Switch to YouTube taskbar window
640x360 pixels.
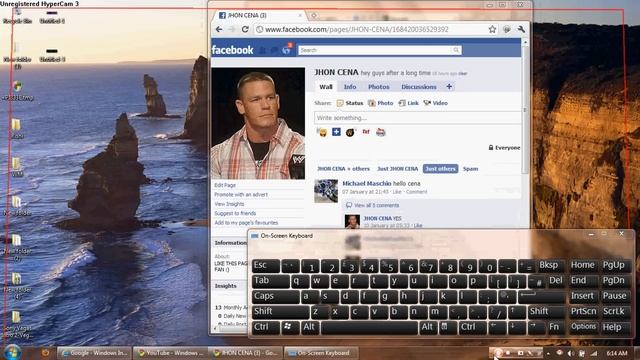coord(171,353)
